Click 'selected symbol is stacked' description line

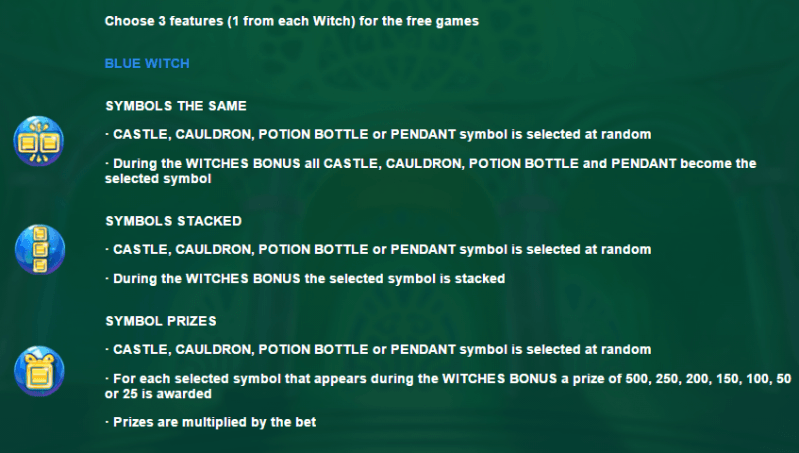pos(305,279)
